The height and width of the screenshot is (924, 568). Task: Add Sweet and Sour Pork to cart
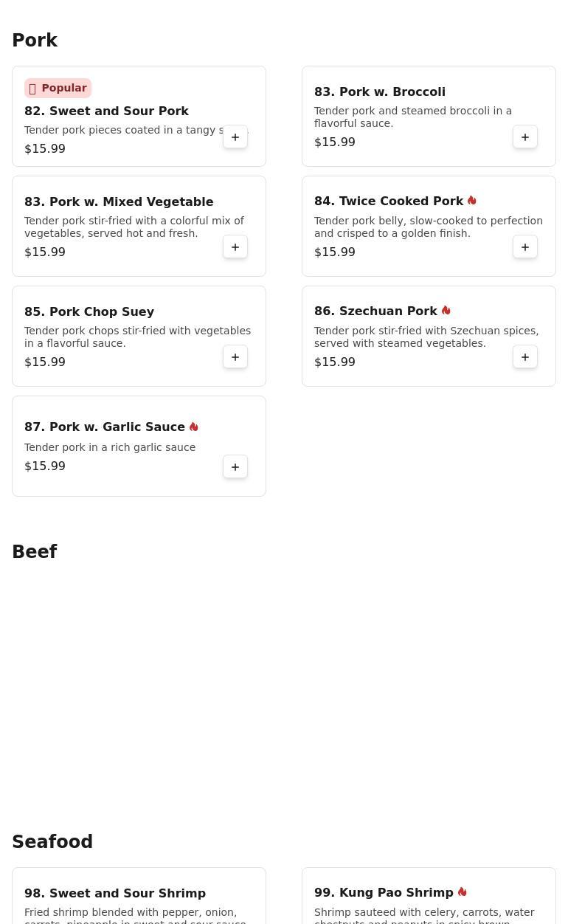pyautogui.click(x=235, y=137)
